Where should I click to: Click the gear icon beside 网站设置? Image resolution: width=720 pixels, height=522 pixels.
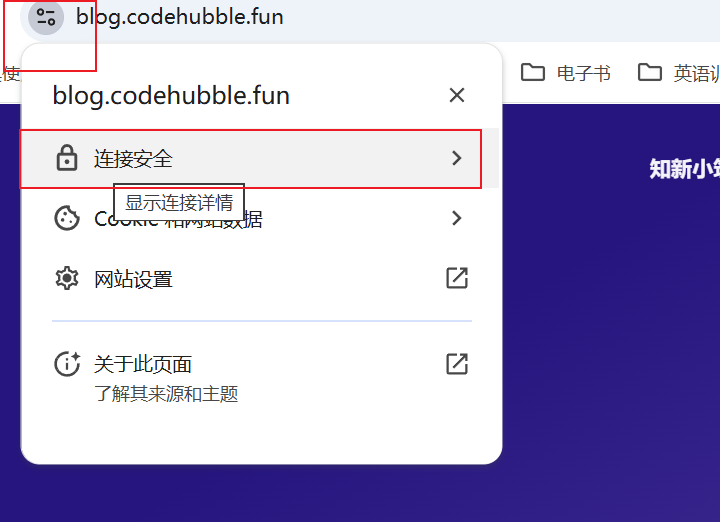coord(67,278)
